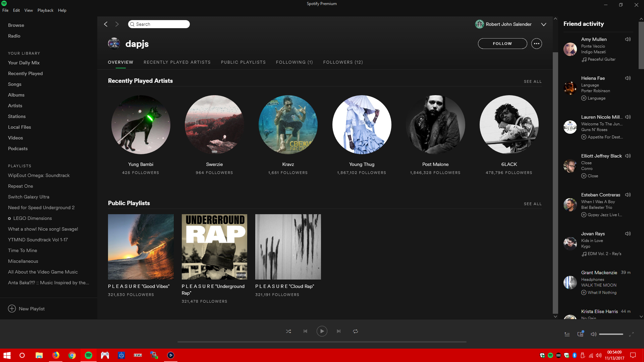Click the song progress bar
The height and width of the screenshot is (362, 644).
tap(322, 342)
